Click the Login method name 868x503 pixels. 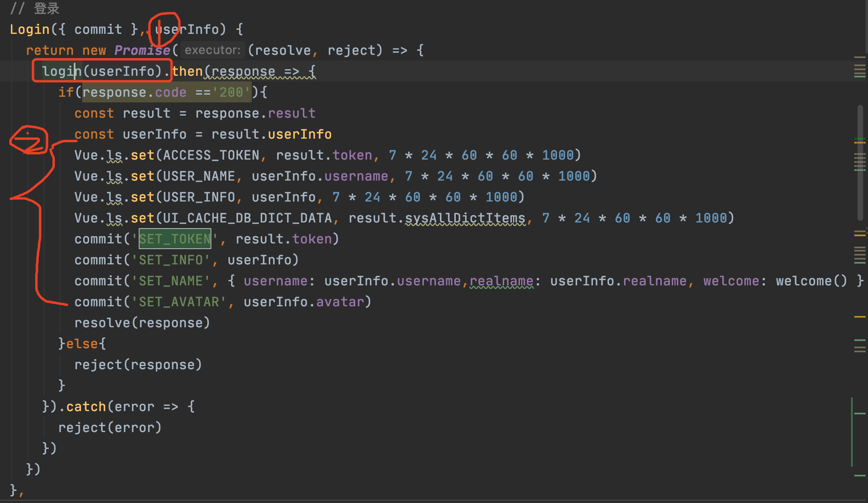coord(29,29)
